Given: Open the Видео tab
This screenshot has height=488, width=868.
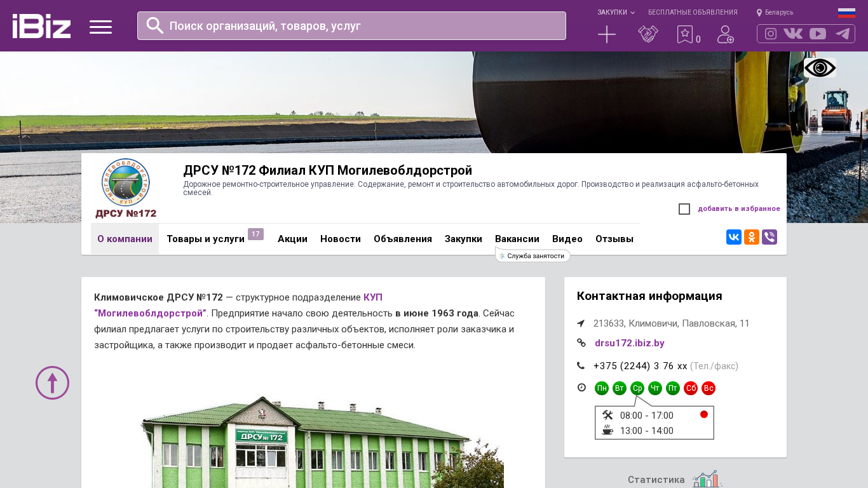Looking at the screenshot, I should (x=567, y=239).
